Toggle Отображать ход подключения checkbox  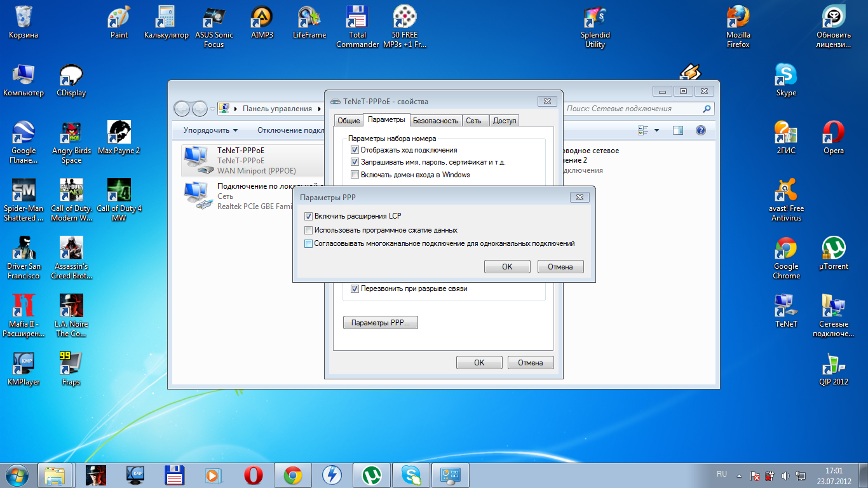pyautogui.click(x=355, y=150)
